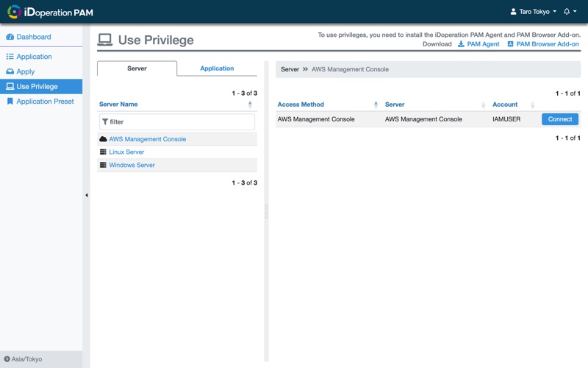Click the cloud icon beside AWS Management Console
The height and width of the screenshot is (368, 588).
coord(103,139)
